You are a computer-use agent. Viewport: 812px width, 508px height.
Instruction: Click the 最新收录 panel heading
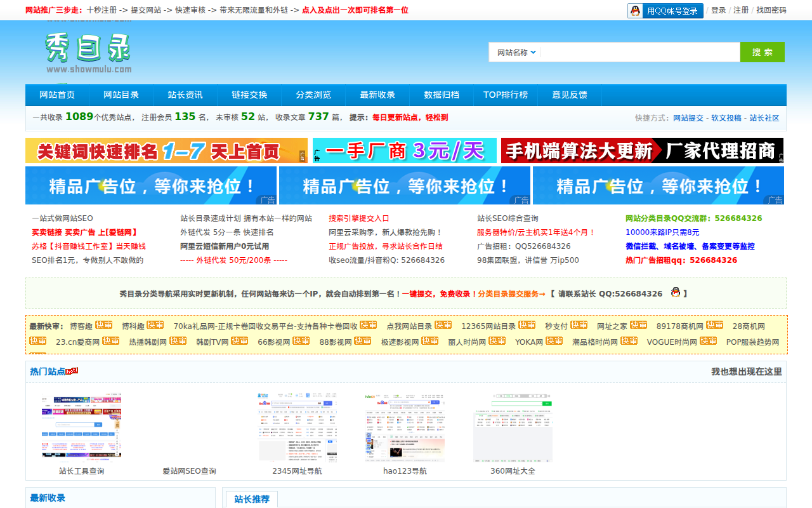point(48,498)
